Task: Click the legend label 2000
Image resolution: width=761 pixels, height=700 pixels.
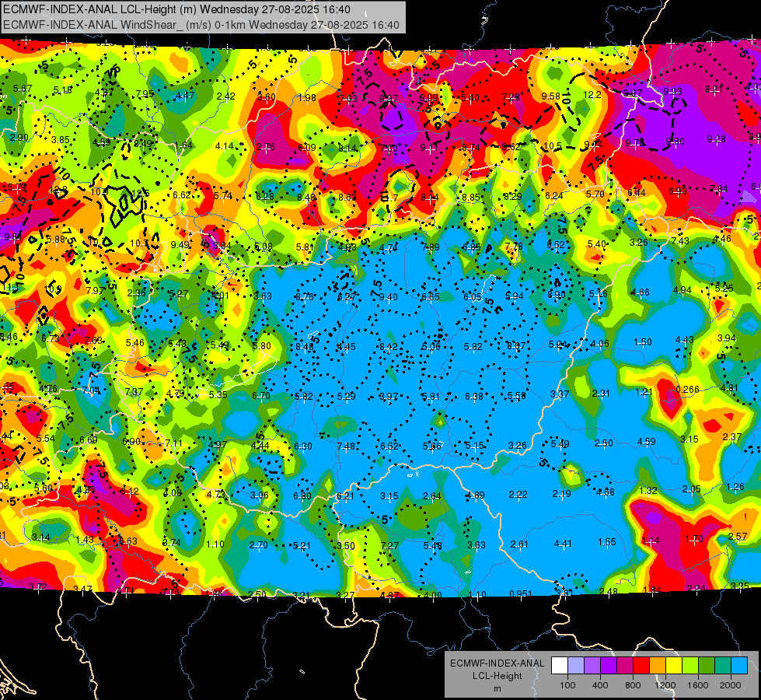Action: (x=730, y=685)
